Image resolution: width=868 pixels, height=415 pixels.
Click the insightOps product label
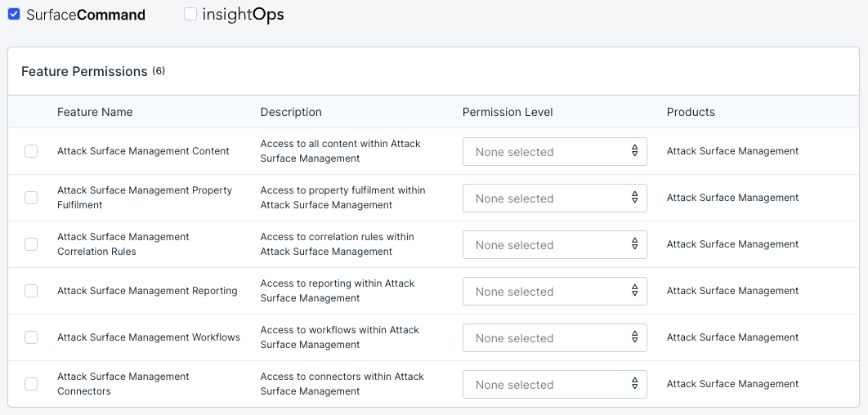(x=243, y=15)
